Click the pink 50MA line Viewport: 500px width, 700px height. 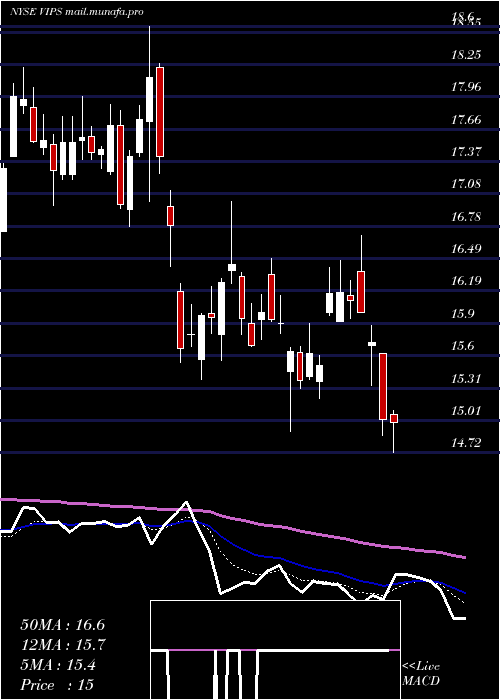coord(232,518)
